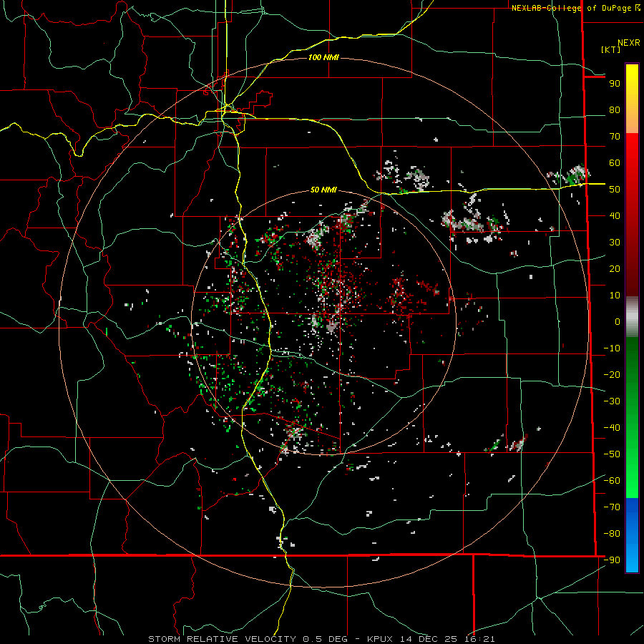The image size is (644, 644).
Task: Click the "NEXR" label above the color scale
Action: pyautogui.click(x=629, y=43)
